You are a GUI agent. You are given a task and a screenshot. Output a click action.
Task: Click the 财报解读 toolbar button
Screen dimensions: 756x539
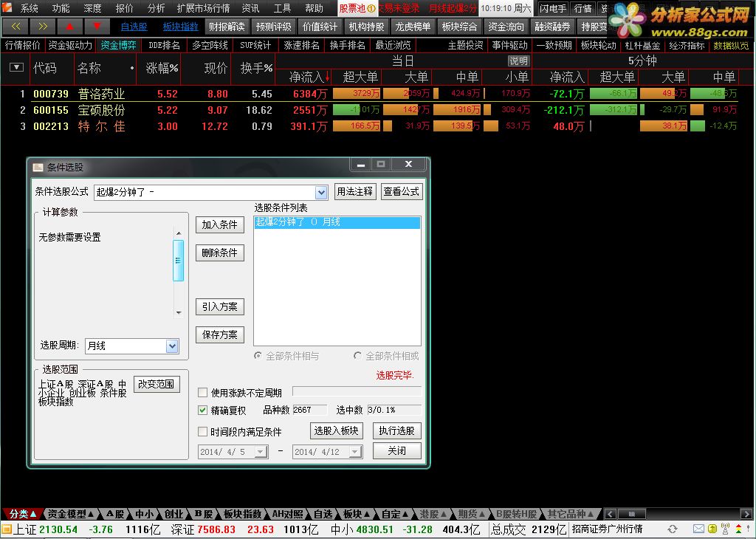(x=227, y=27)
